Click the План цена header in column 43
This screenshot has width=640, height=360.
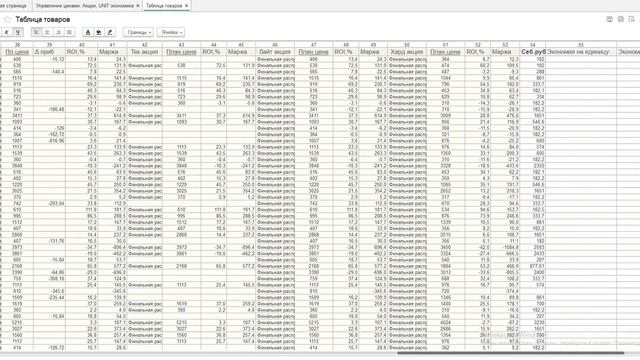pos(181,52)
